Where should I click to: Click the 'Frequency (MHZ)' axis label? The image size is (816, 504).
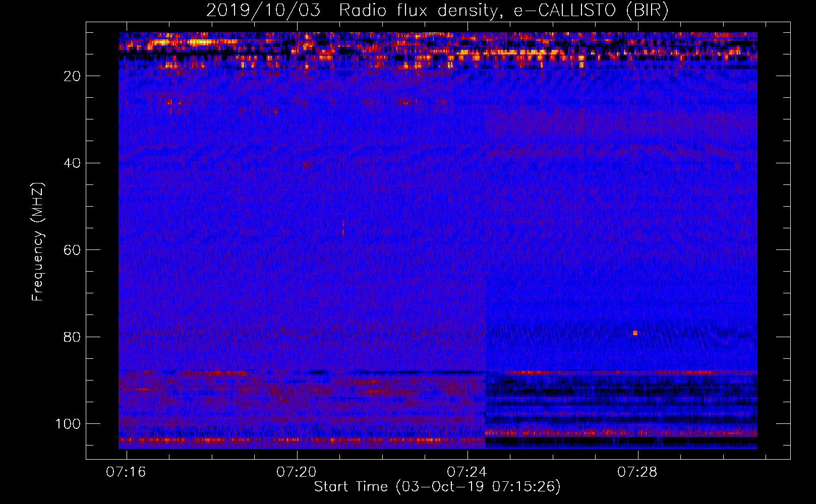(38, 241)
